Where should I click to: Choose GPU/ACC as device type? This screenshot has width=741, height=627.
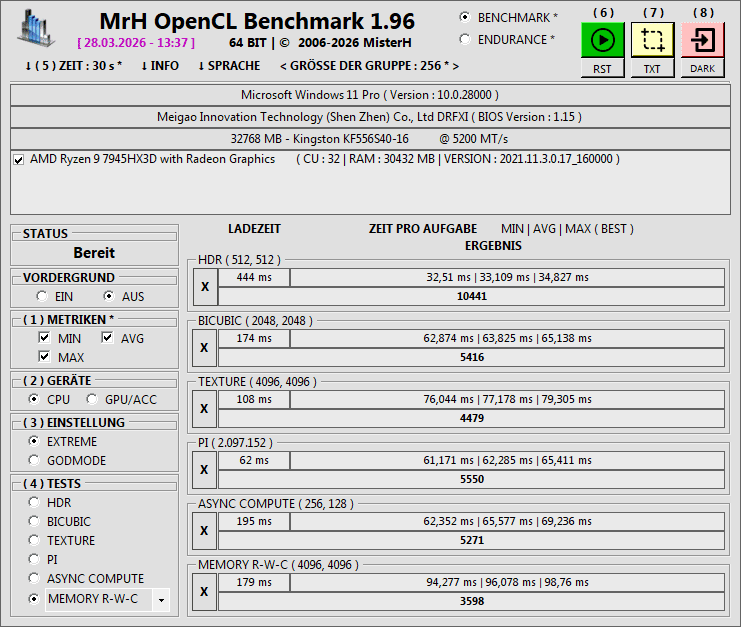(x=92, y=399)
